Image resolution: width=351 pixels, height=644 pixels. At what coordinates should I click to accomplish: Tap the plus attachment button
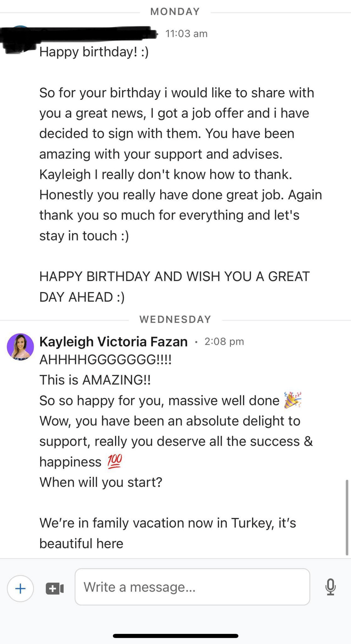[20, 588]
